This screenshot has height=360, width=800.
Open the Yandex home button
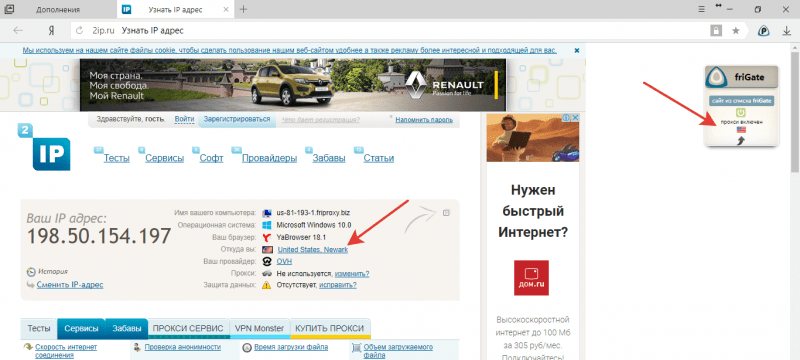tap(51, 31)
